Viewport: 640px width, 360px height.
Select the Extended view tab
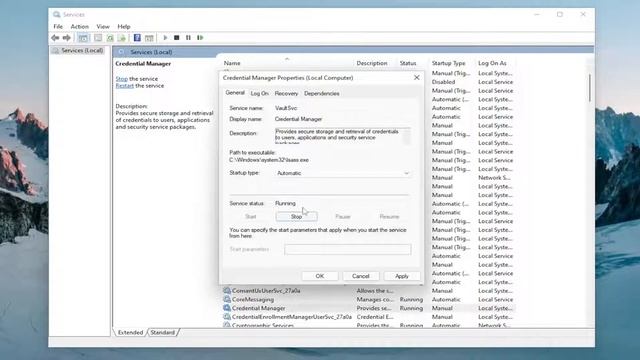point(130,332)
